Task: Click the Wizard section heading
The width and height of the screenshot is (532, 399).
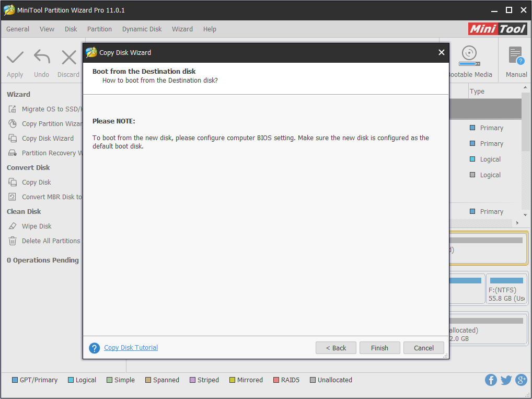Action: (18, 95)
